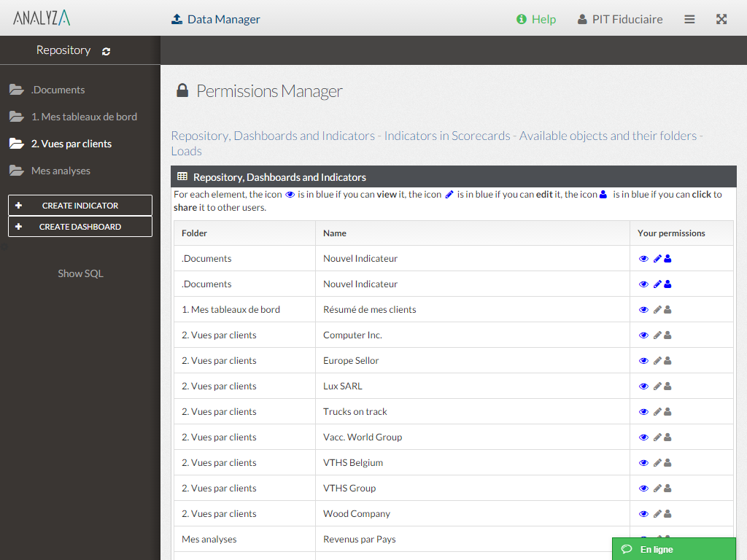Click the eye icon for Trucks on track
The width and height of the screenshot is (747, 560).
[x=643, y=412]
